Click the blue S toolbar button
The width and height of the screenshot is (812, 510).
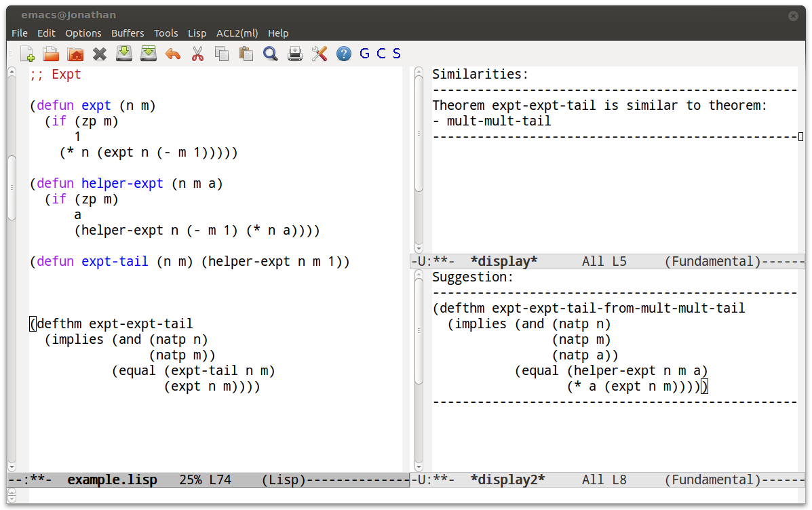click(397, 54)
